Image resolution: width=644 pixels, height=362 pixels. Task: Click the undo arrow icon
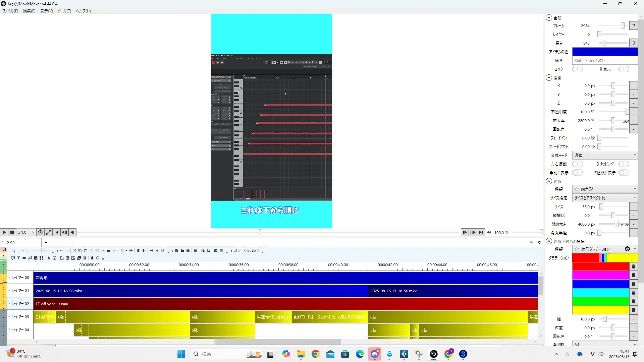coord(61,251)
